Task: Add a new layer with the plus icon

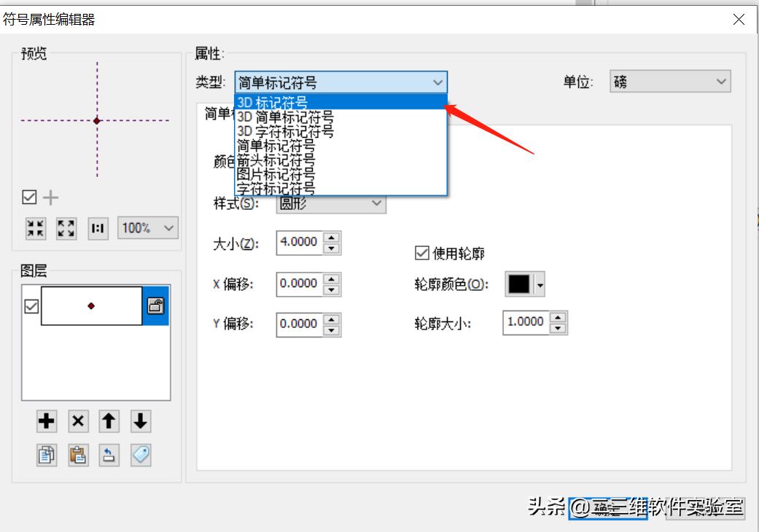Action: click(x=46, y=421)
